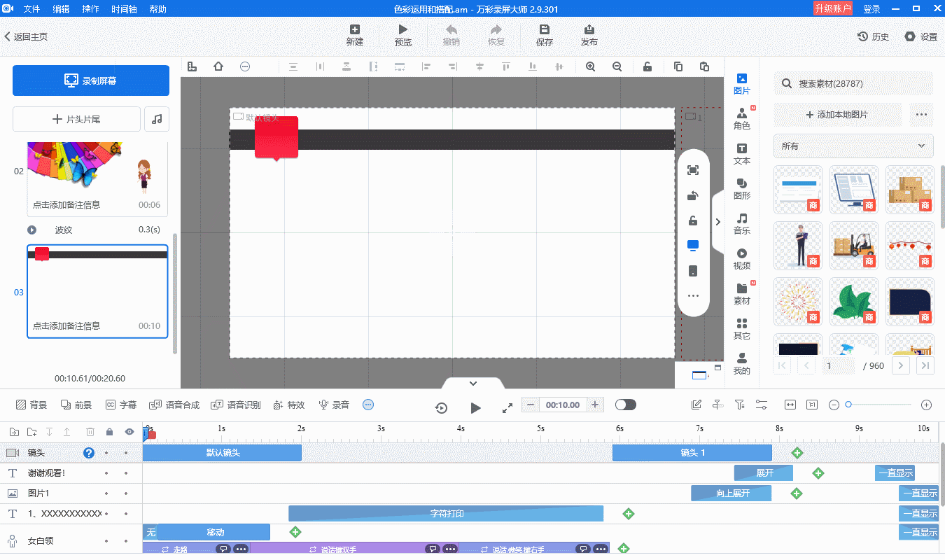Click the timeline zoom slider handle

(848, 405)
